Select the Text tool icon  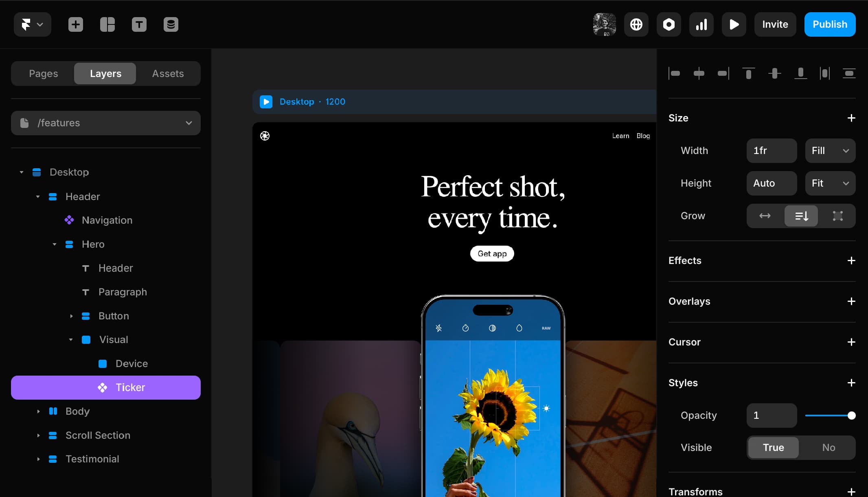[x=139, y=24]
